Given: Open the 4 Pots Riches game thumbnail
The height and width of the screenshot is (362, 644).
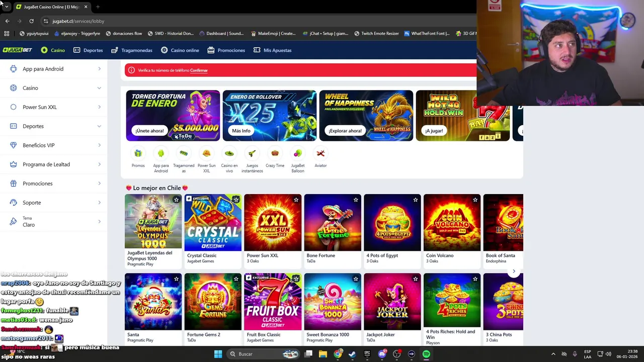Looking at the screenshot, I should 452,300.
